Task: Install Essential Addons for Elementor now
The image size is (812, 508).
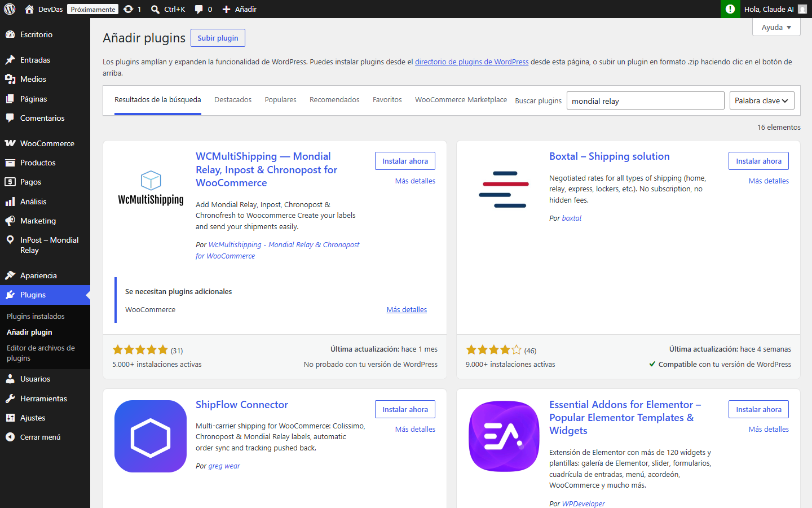Action: click(x=758, y=409)
